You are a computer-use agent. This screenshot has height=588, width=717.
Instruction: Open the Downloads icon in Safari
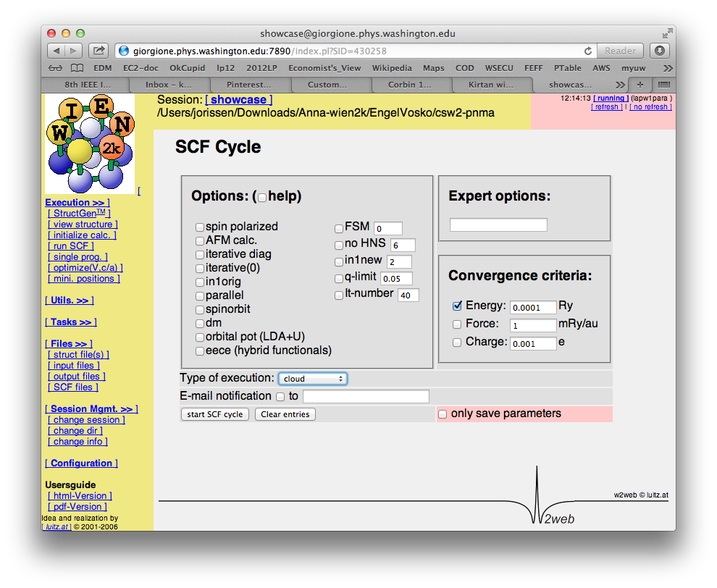point(659,51)
